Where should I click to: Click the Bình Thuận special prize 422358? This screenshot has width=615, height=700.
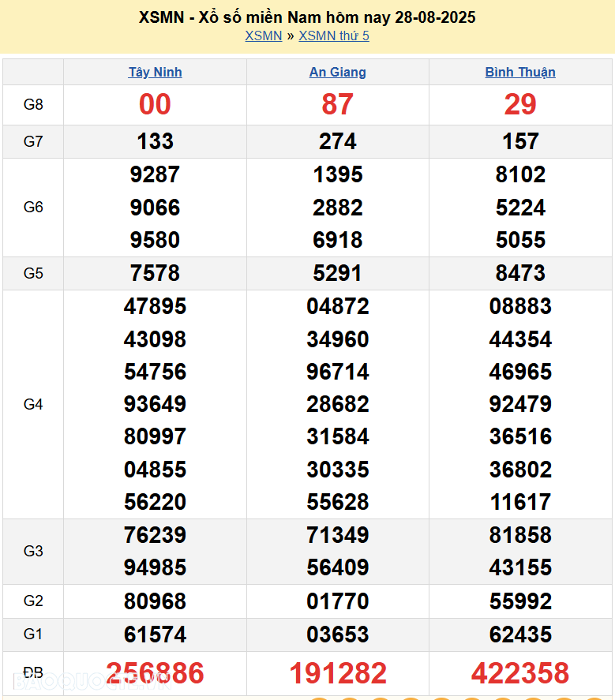point(520,673)
